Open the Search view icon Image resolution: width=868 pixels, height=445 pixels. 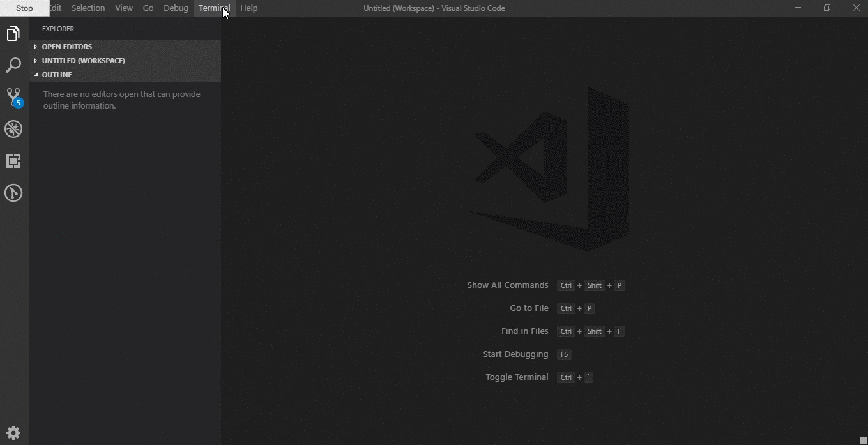[x=13, y=65]
